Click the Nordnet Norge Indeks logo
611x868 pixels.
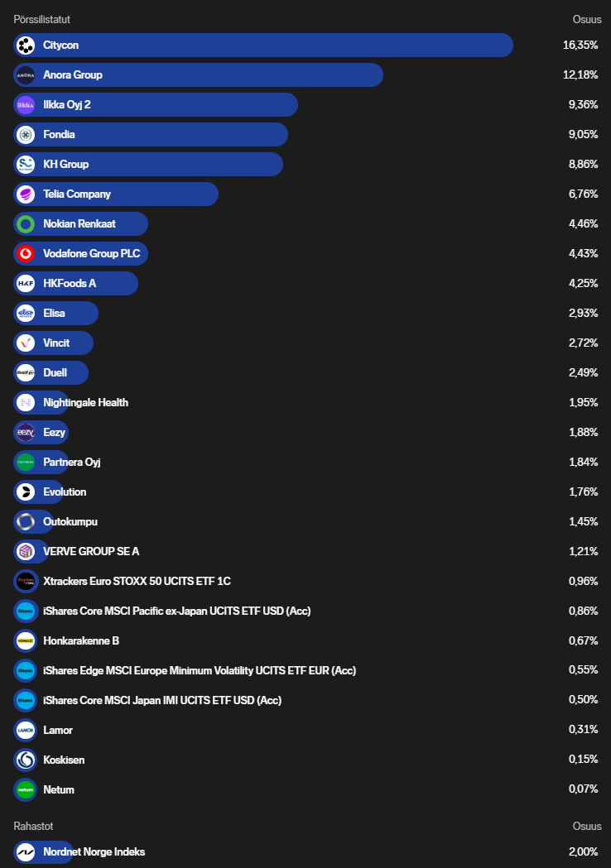pyautogui.click(x=26, y=852)
